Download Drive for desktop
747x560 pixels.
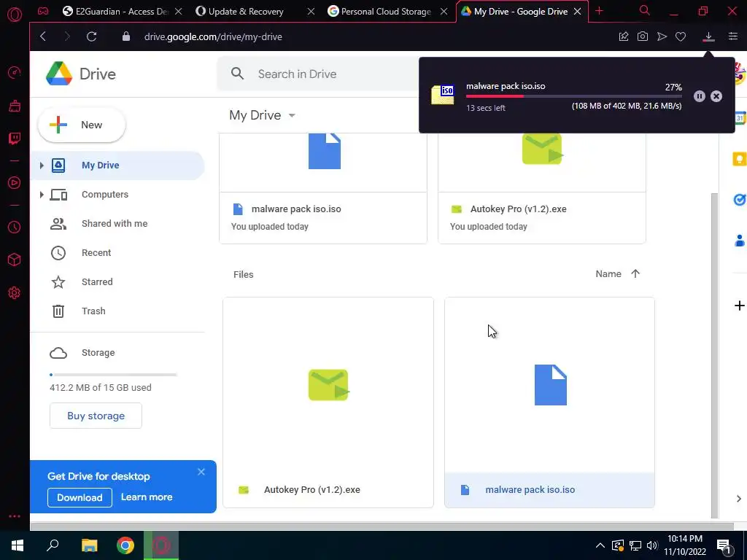coord(80,497)
